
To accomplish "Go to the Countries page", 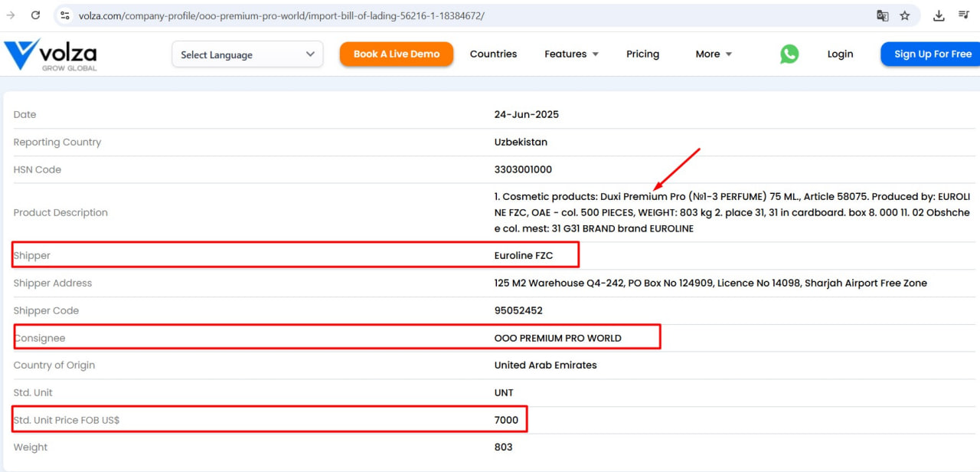I will [493, 54].
